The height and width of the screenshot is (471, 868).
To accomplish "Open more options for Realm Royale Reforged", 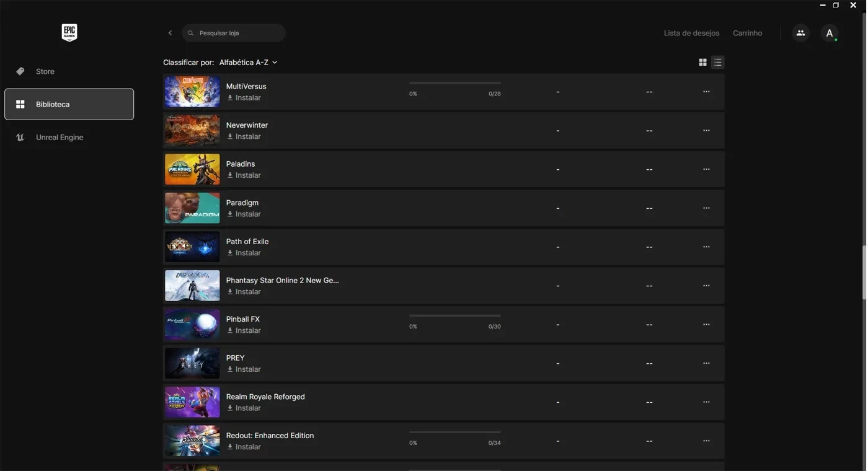I will 706,402.
